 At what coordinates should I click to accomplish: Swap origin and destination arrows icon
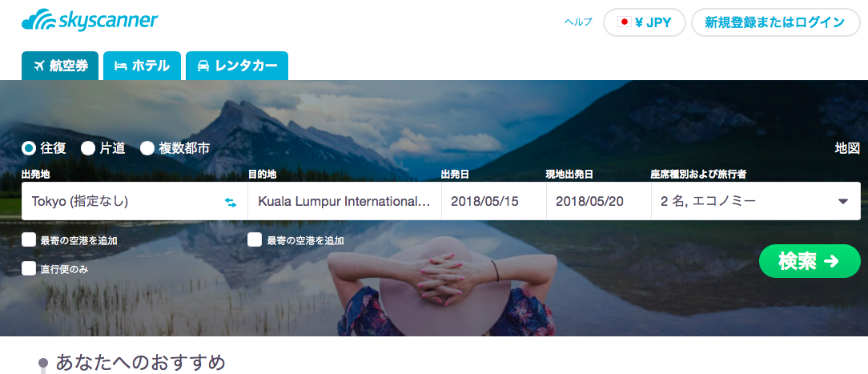(x=231, y=202)
